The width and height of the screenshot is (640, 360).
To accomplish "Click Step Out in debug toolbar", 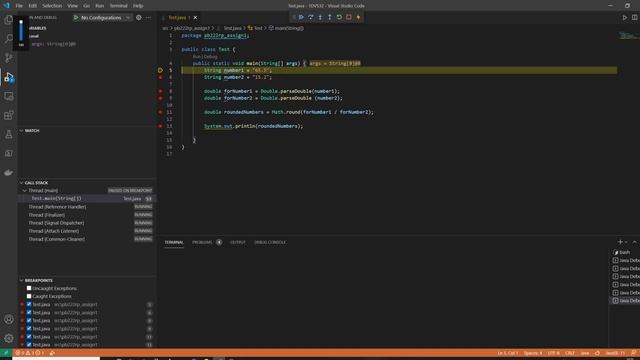I will [x=330, y=17].
